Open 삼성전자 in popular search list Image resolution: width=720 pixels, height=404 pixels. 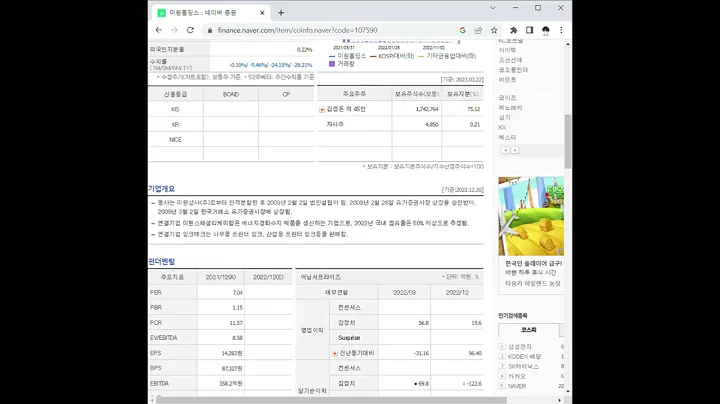[519, 347]
